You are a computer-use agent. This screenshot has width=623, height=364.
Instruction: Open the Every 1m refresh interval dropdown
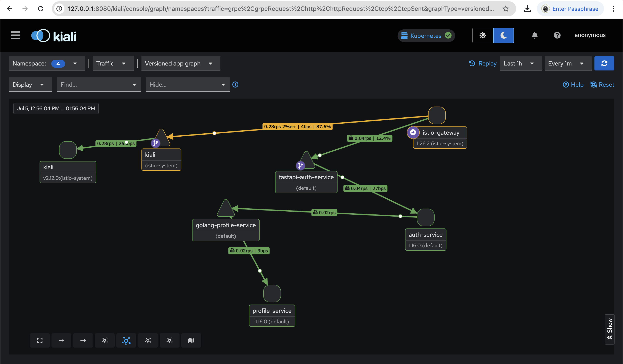(x=568, y=64)
